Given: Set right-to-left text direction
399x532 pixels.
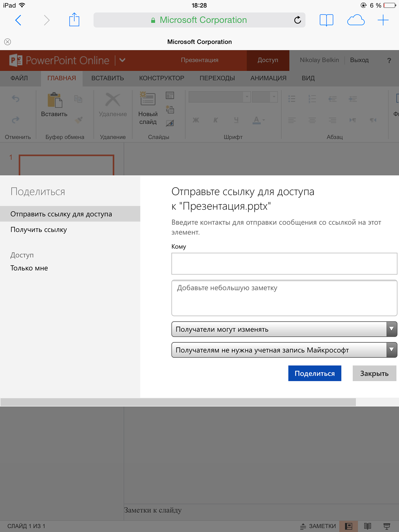Looking at the screenshot, I should click(373, 120).
